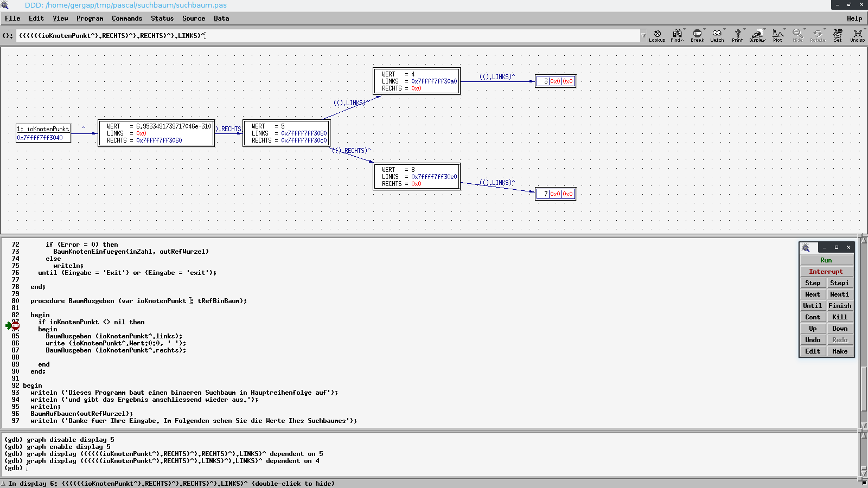
Task: Open the File menu
Action: (12, 18)
